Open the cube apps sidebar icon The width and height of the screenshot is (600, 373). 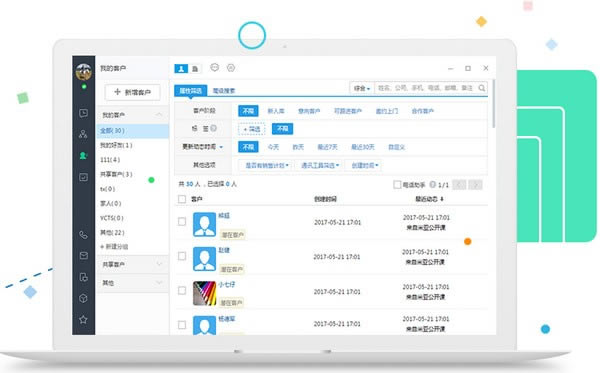[x=83, y=298]
